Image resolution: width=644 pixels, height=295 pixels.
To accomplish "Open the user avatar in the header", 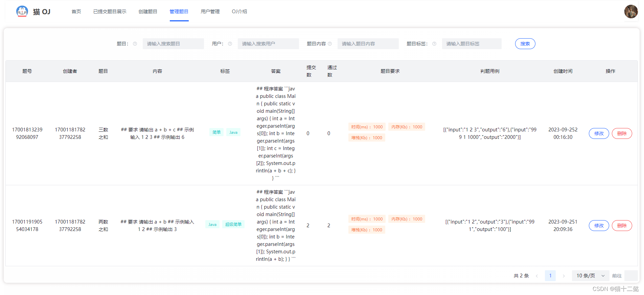I will [x=631, y=12].
